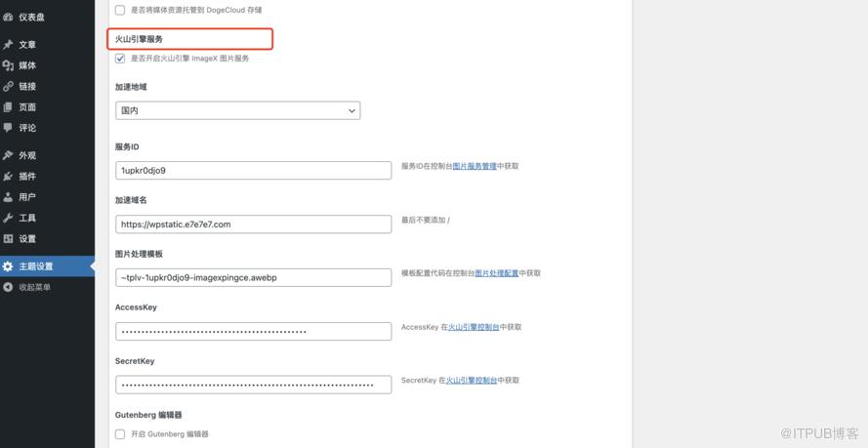Enable the 开启 Gutenberg 编辑器 checkbox
This screenshot has height=448, width=868.
coord(120,434)
